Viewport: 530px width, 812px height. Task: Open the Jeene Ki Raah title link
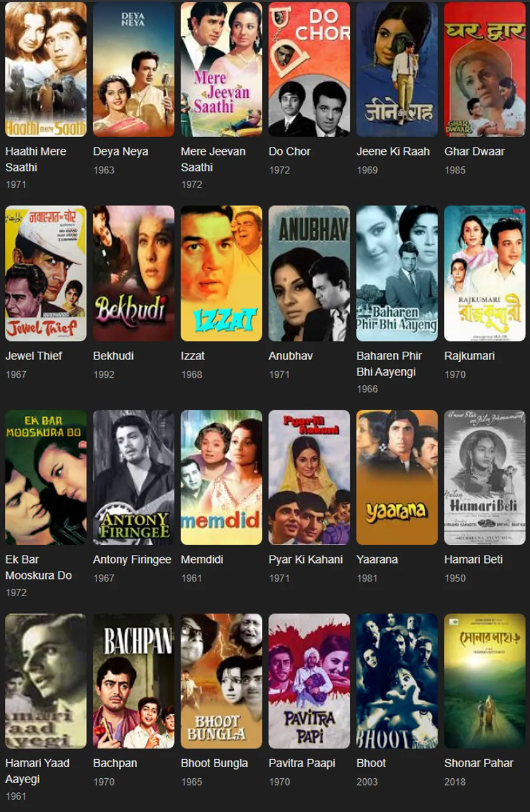(x=393, y=151)
